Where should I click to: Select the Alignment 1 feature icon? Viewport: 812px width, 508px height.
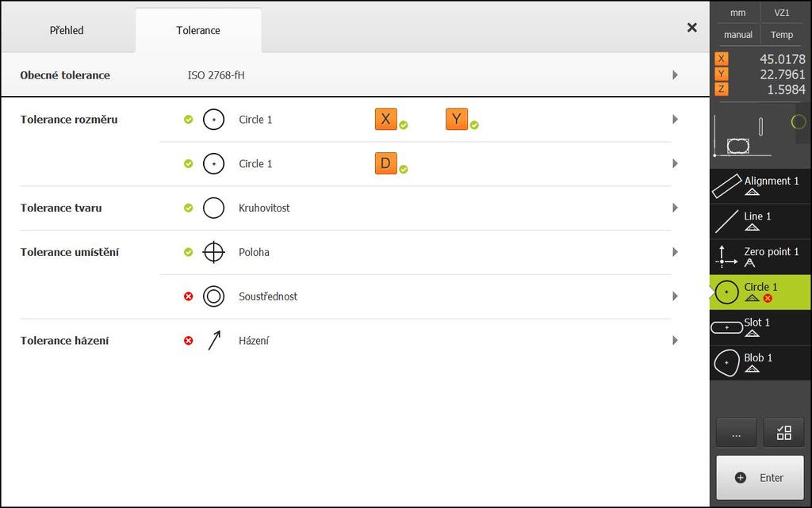point(726,186)
